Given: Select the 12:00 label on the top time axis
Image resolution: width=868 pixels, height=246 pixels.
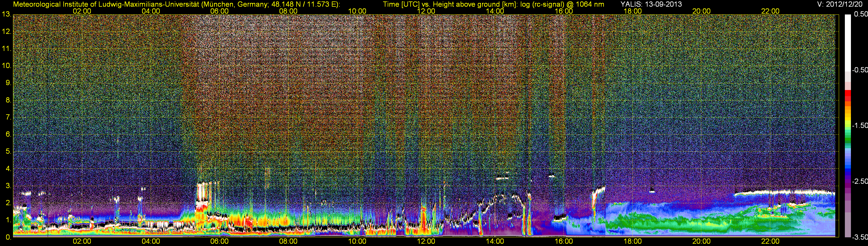Looking at the screenshot, I should tap(426, 11).
